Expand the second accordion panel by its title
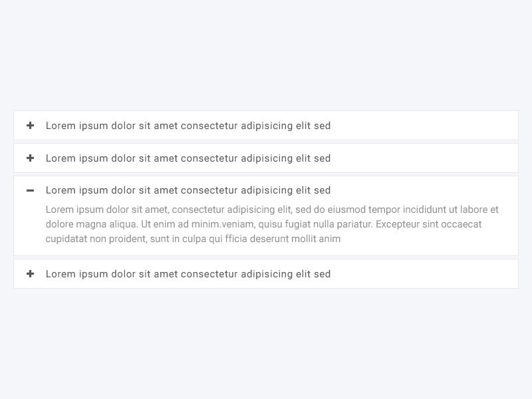Image resolution: width=532 pixels, height=399 pixels. (188, 158)
